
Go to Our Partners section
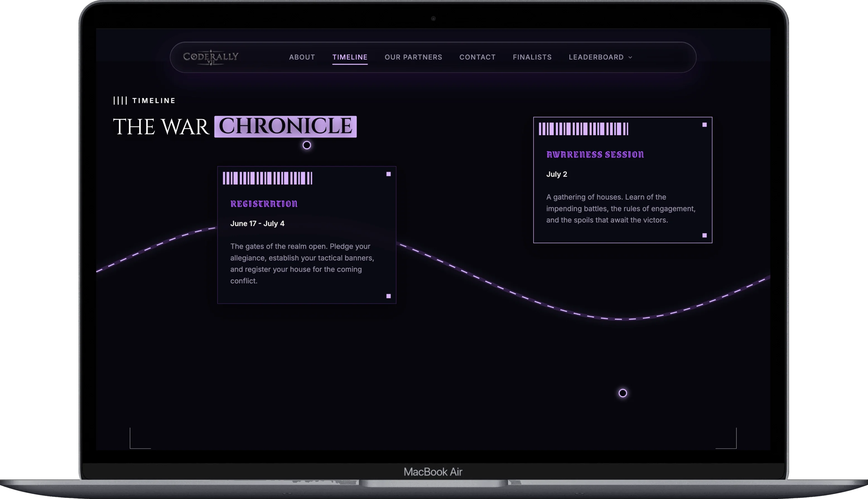[413, 57]
